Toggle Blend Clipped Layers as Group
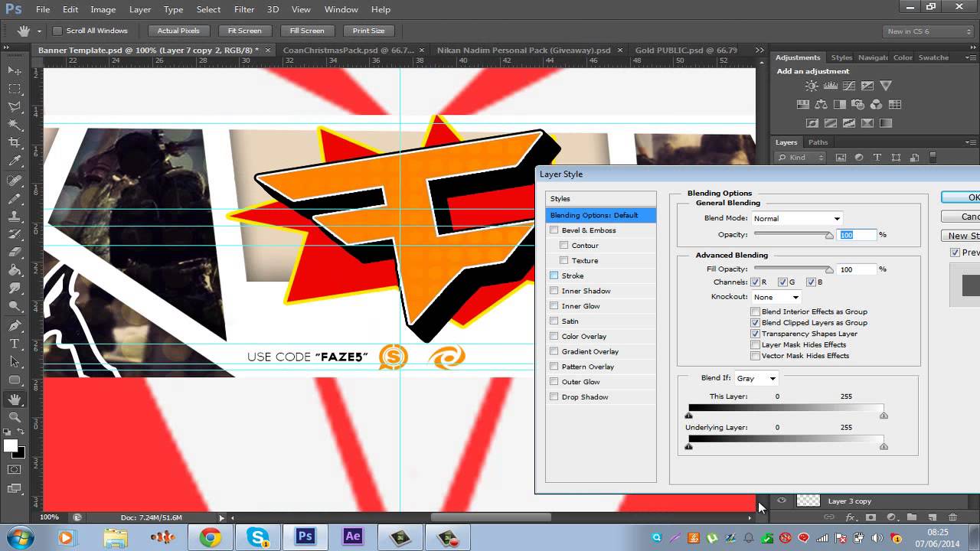Viewport: 980px width, 551px height. [x=756, y=323]
